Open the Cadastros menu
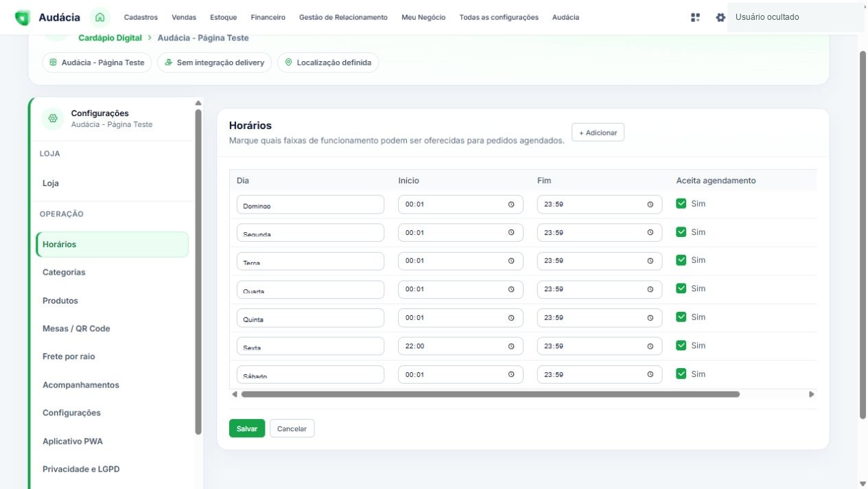868x489 pixels. (x=141, y=17)
